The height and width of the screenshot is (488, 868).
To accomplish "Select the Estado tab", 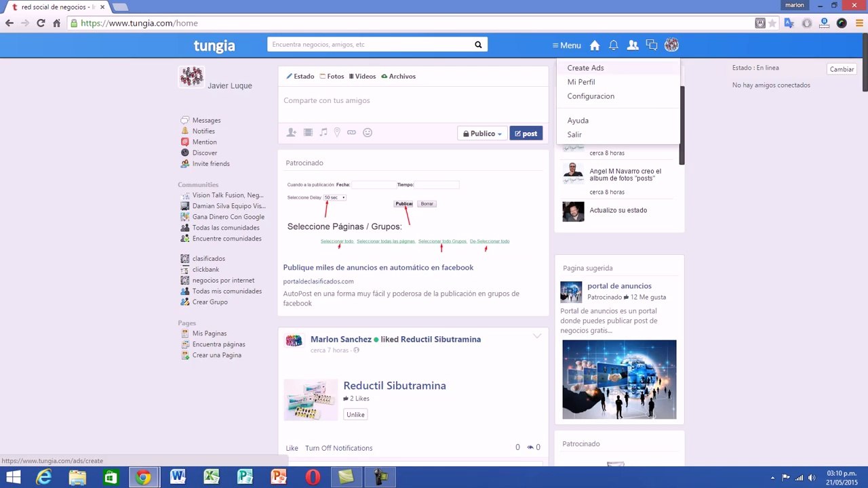I will click(x=300, y=77).
